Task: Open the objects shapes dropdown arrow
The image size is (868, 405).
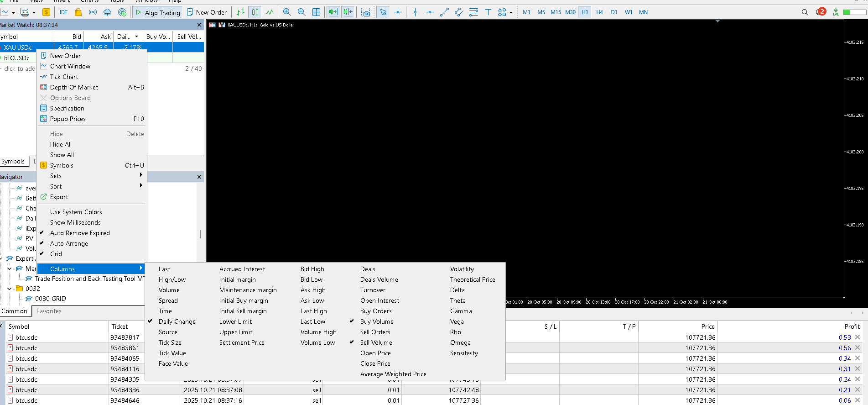Action: pos(511,12)
